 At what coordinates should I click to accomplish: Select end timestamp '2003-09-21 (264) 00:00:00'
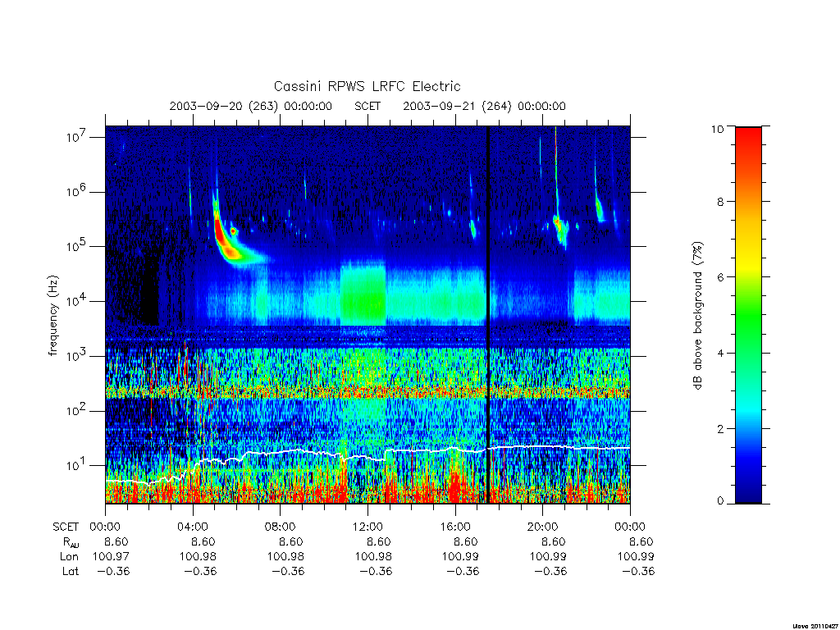click(x=484, y=106)
